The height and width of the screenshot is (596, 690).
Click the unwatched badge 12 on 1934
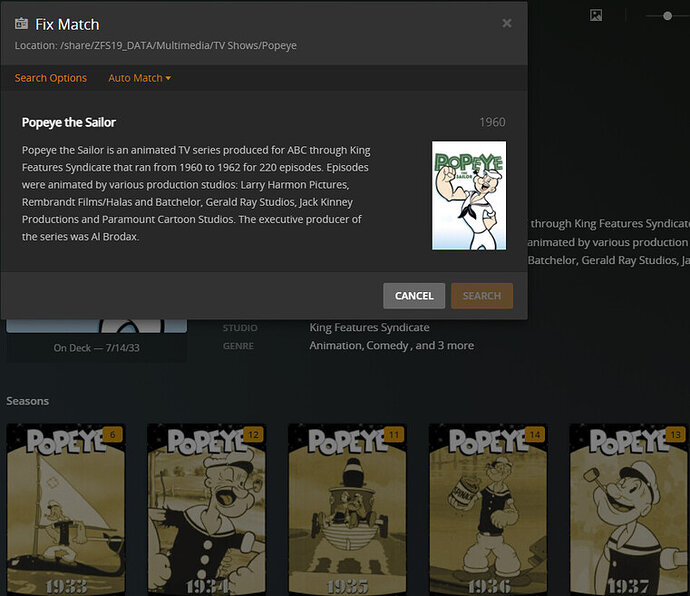coord(253,434)
